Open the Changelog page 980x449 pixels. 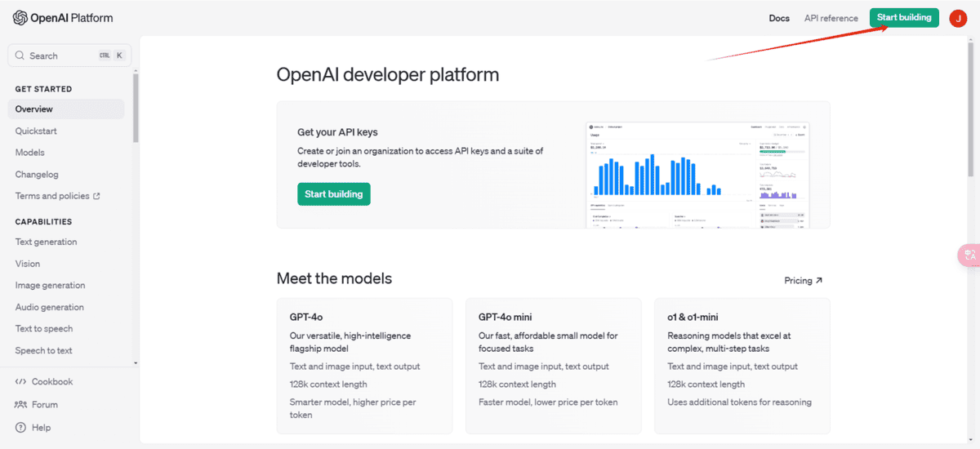click(37, 175)
